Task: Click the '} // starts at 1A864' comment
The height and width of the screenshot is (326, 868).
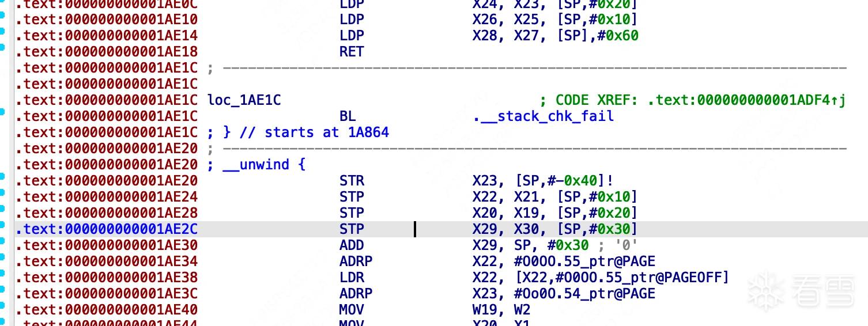Action: click(298, 132)
